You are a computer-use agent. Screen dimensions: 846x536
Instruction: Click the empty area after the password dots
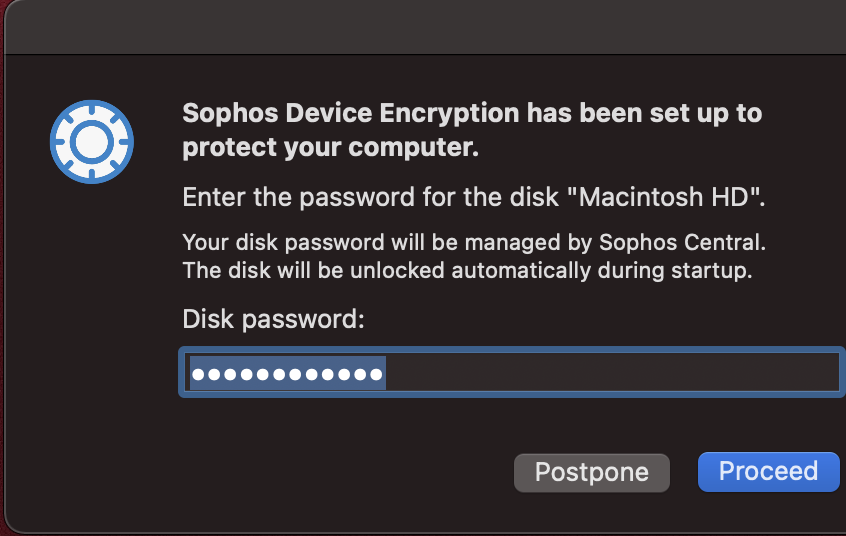coord(610,372)
